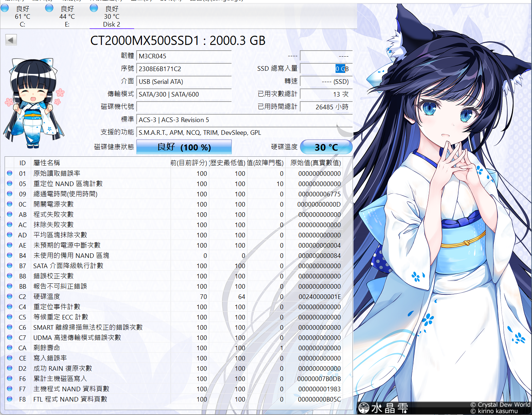Click the 磁碟健康狀態 label

pyautogui.click(x=114, y=147)
